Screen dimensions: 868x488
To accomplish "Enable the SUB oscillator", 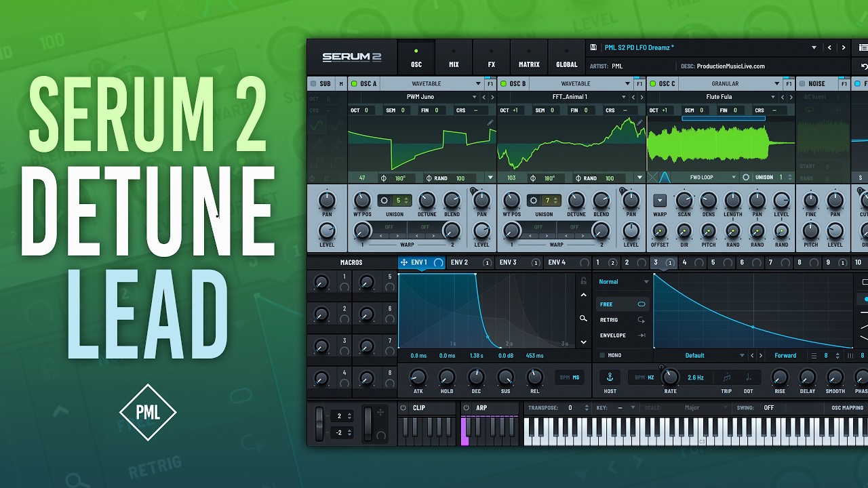I will pos(313,84).
